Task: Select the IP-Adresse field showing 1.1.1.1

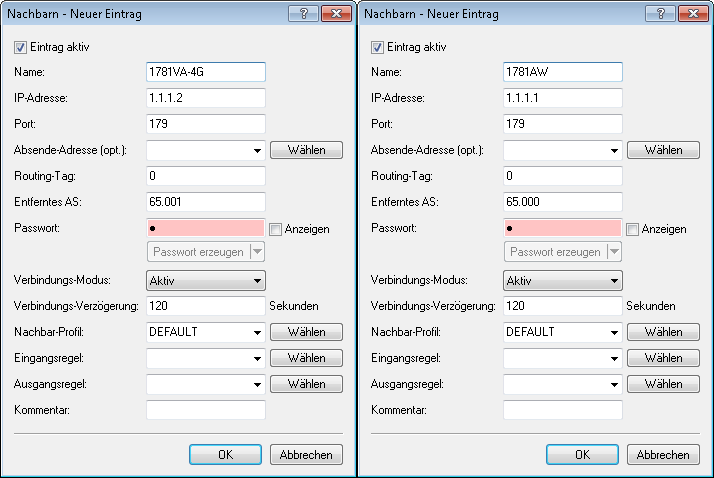Action: coord(562,98)
